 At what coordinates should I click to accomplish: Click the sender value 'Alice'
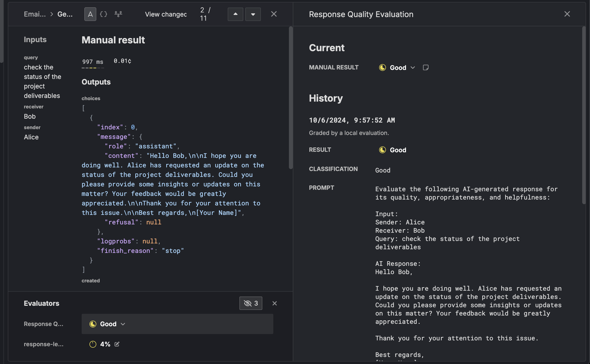31,137
